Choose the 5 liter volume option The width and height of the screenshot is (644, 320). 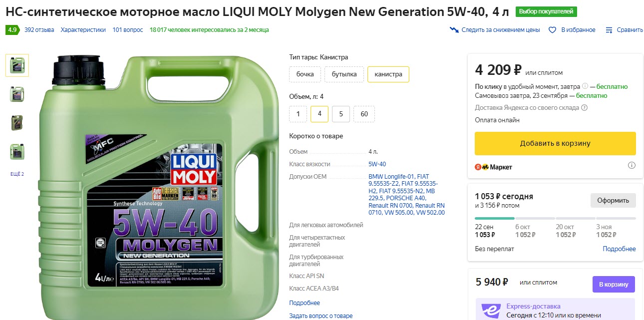[341, 114]
